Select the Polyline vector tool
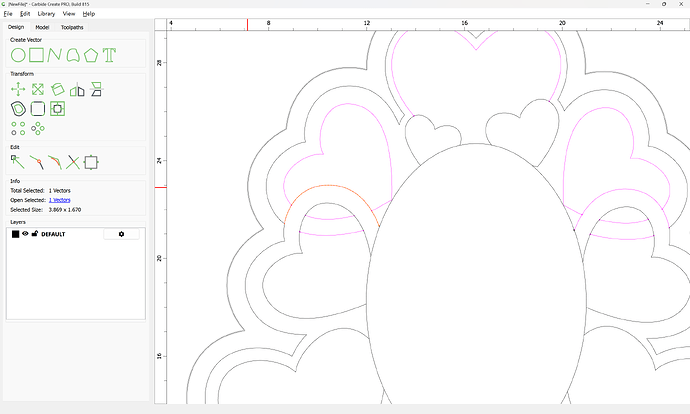Viewport: 690px width, 414px height. click(x=54, y=55)
